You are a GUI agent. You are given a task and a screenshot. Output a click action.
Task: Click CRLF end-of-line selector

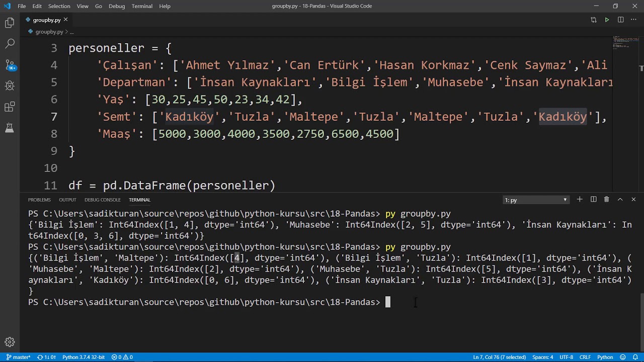click(x=585, y=357)
